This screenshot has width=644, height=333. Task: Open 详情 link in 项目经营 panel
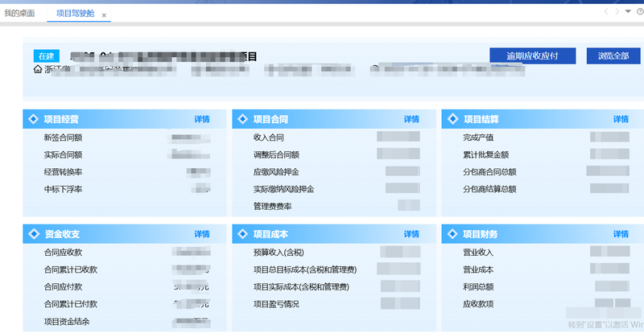[202, 120]
